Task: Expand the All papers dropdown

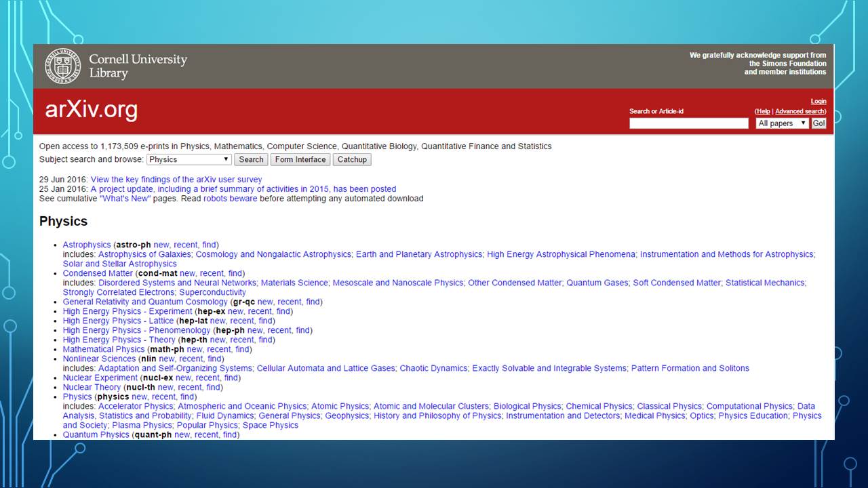Action: pyautogui.click(x=782, y=123)
